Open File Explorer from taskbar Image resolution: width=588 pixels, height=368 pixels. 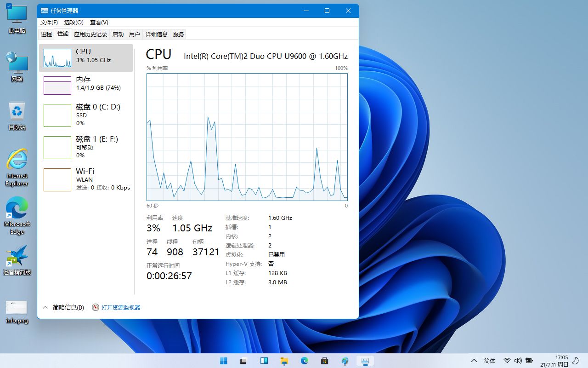284,361
